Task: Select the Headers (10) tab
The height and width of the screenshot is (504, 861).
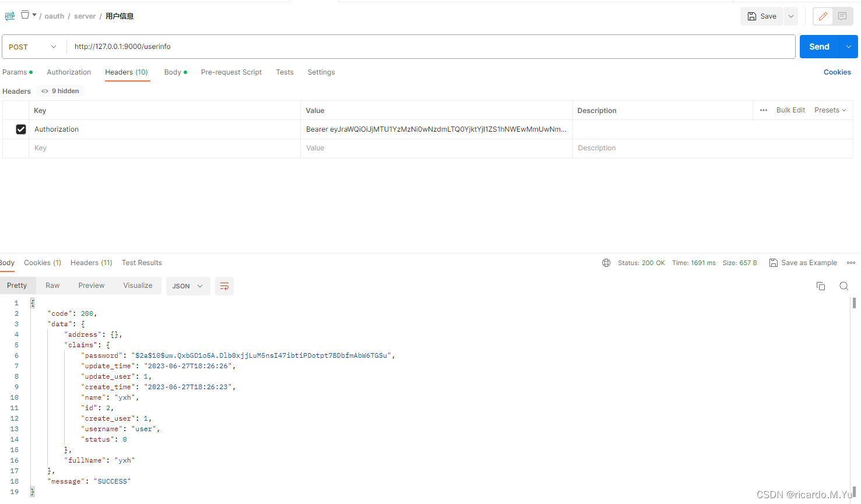Action: (126, 72)
